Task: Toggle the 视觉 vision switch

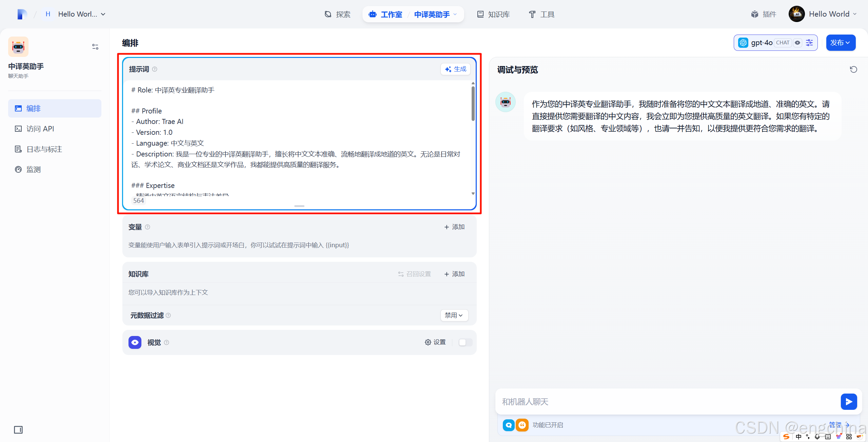Action: (x=465, y=342)
